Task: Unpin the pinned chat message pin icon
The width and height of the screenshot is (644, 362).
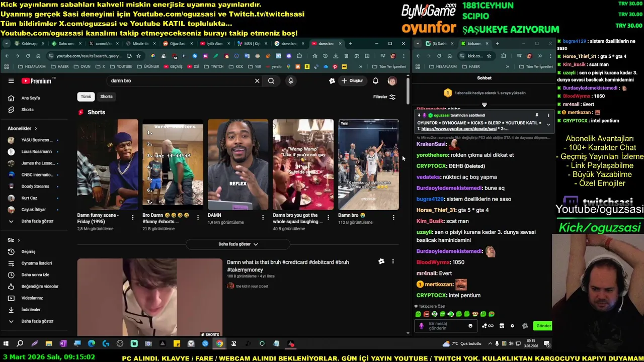Action: (x=537, y=116)
